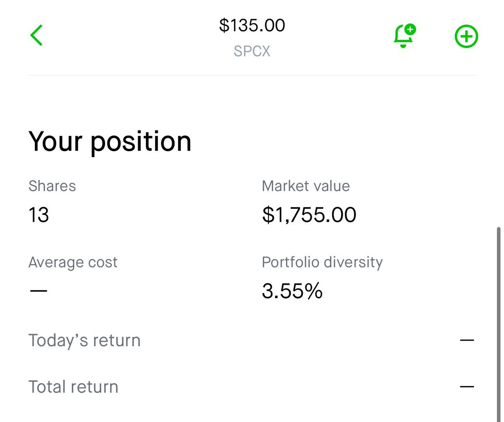The image size is (504, 422).
Task: Open the Total return row
Action: pyautogui.click(x=252, y=387)
